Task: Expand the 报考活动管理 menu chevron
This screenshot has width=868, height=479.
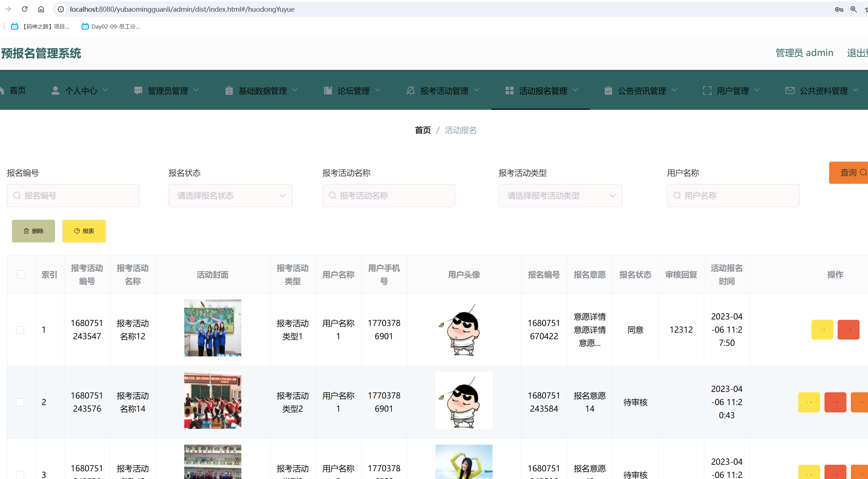Action: 477,90
